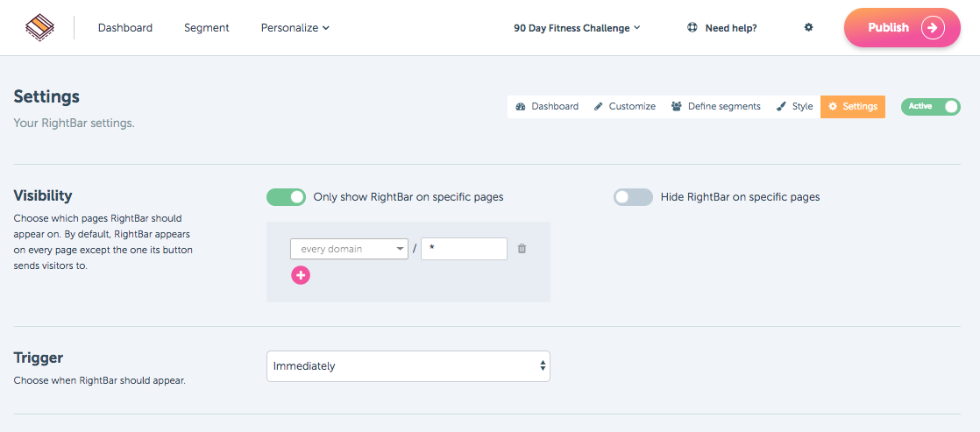Click the paintbrush icon beside Style
980x432 pixels.
(781, 106)
